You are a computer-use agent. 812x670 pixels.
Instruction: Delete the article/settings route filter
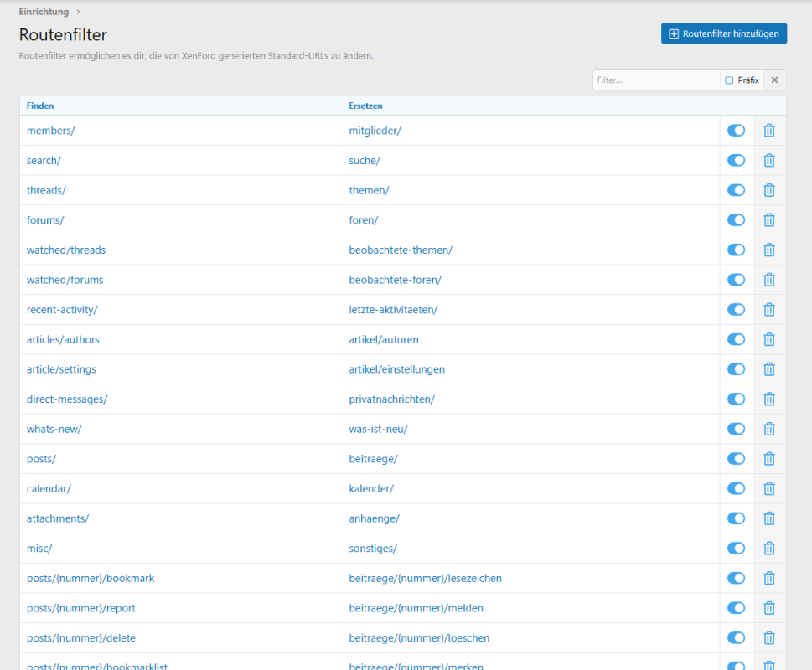click(x=769, y=369)
